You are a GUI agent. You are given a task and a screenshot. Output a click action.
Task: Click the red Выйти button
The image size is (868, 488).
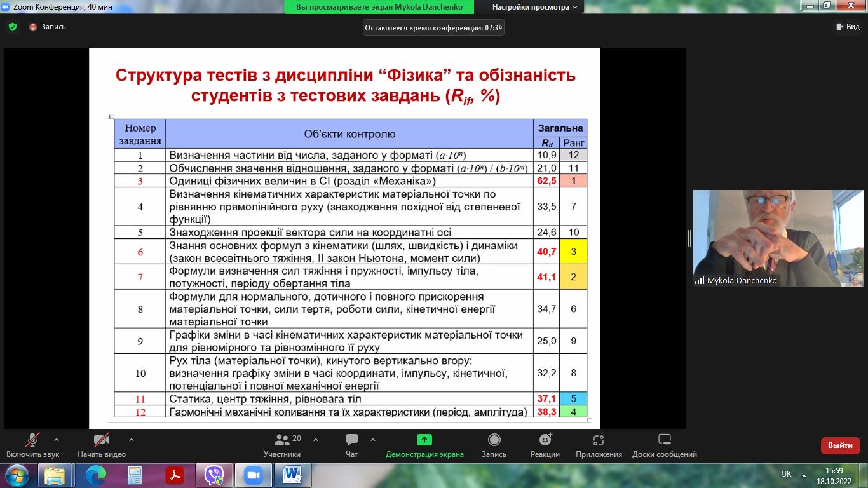pos(840,445)
